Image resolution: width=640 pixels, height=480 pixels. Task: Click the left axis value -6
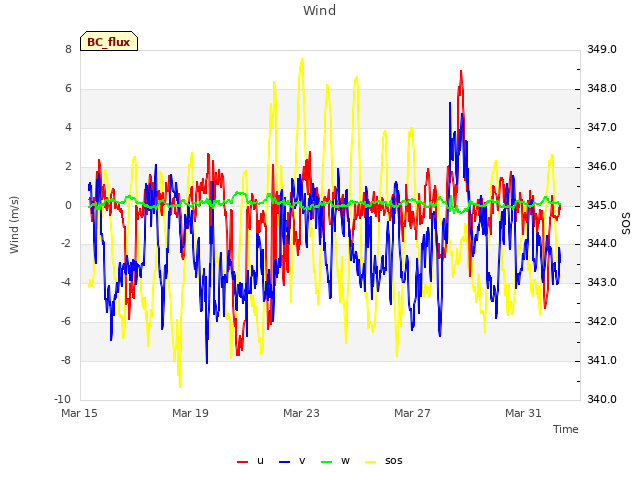click(x=66, y=321)
